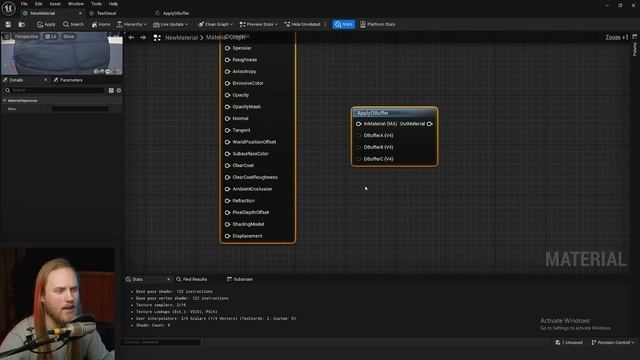Toggle Platform Stats button
The image size is (640, 360).
coord(378,24)
